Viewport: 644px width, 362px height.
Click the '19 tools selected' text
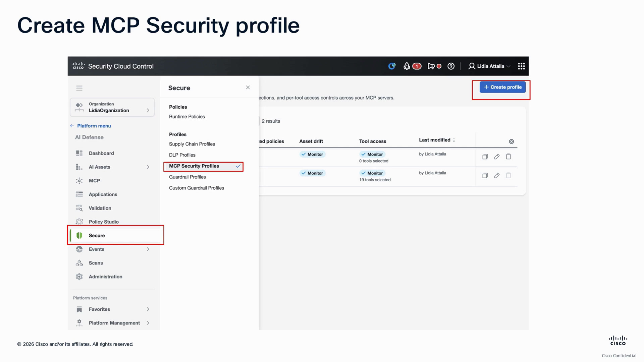[x=375, y=180]
